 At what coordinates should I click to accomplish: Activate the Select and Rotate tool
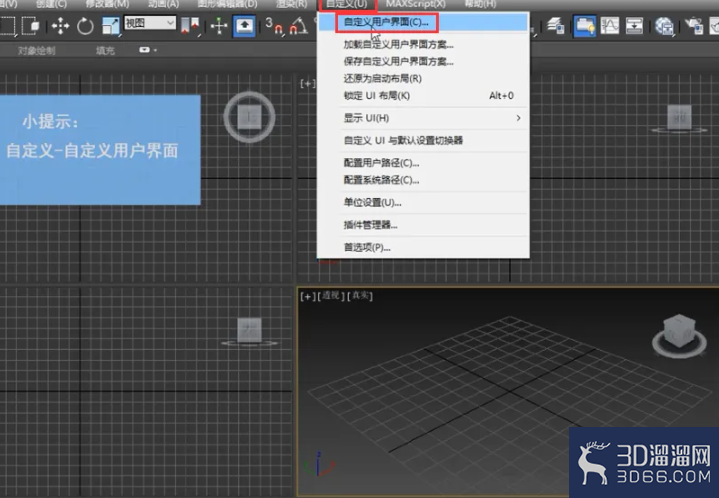point(85,26)
